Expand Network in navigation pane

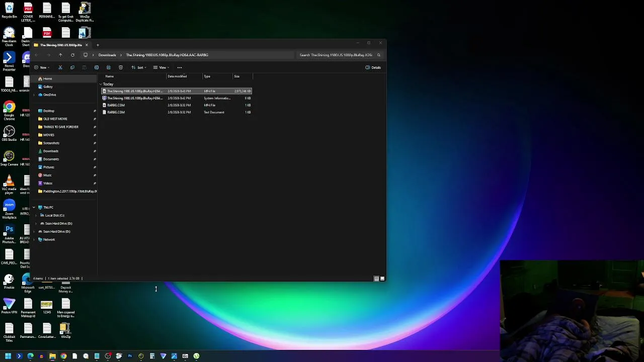(34, 239)
